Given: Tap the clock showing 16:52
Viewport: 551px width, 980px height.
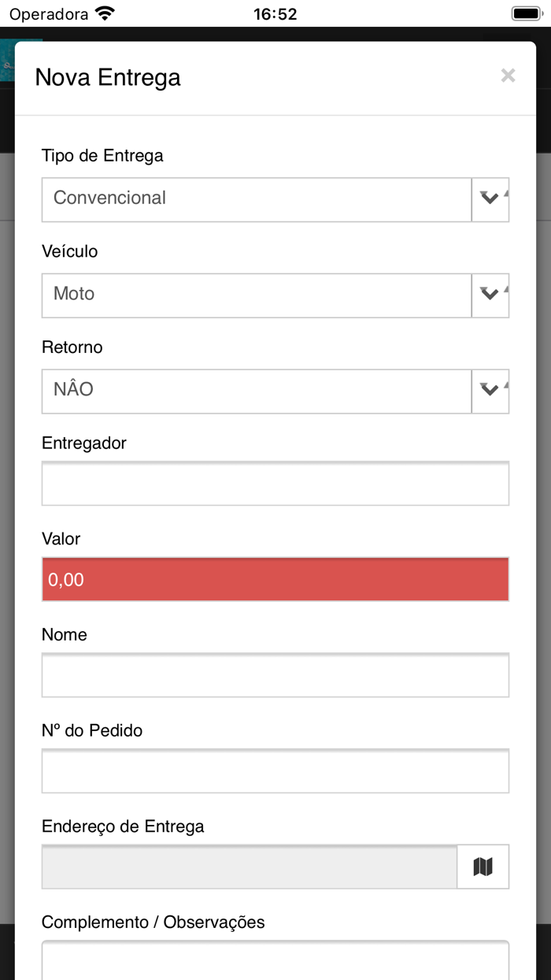Looking at the screenshot, I should coord(275,13).
